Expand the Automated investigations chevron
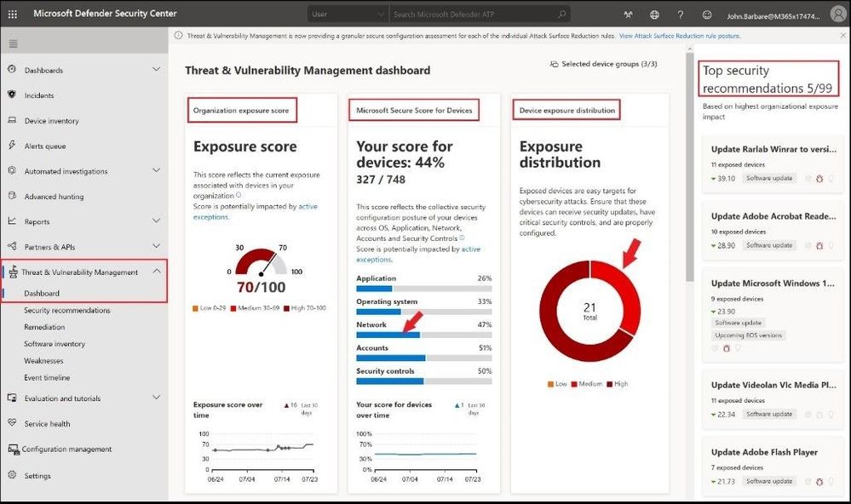This screenshot has height=504, width=851. tap(156, 170)
